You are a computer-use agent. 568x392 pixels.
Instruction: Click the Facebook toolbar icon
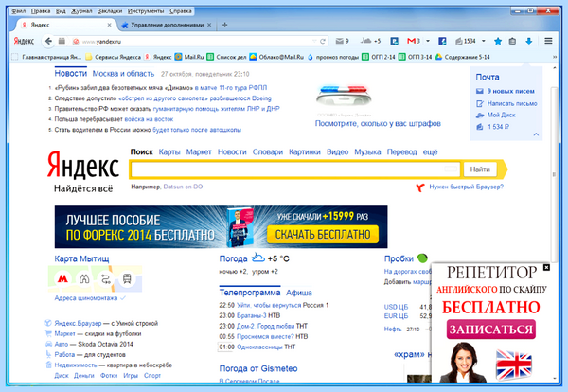[x=442, y=41]
